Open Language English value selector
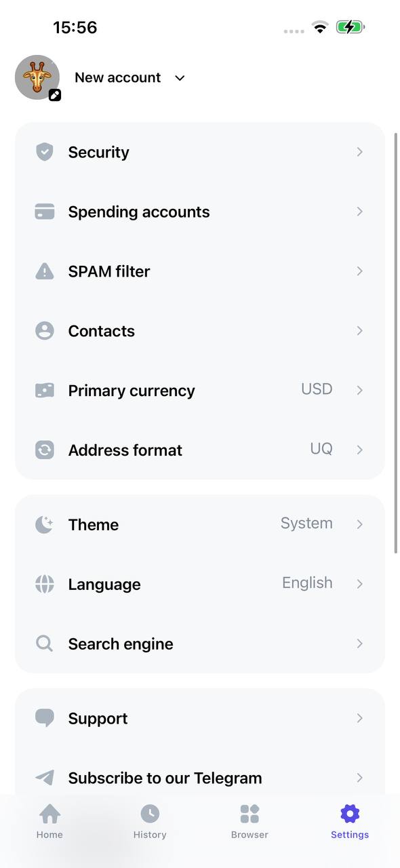The height and width of the screenshot is (868, 400). (x=307, y=583)
